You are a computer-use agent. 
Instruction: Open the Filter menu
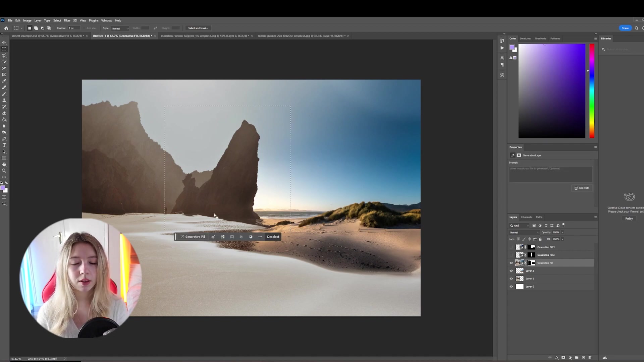click(x=67, y=20)
